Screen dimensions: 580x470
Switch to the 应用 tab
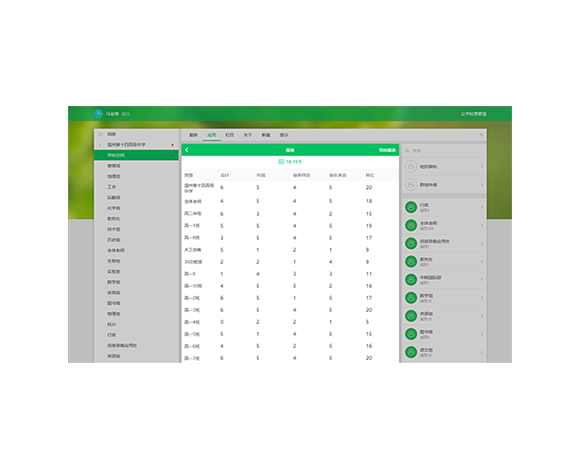click(212, 135)
